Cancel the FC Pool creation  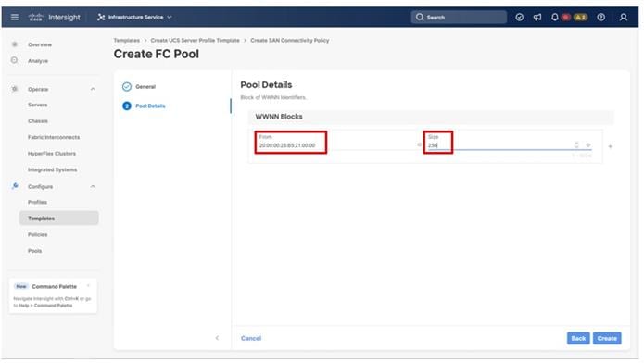click(x=251, y=338)
